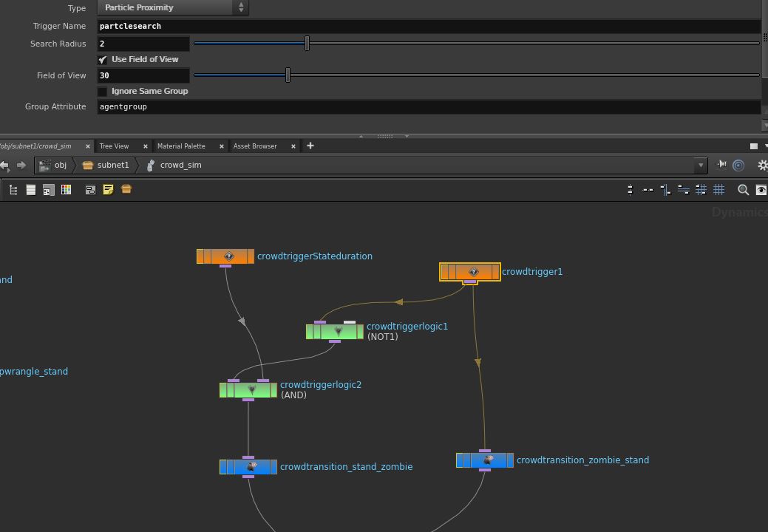Switch to the Material Palette tab
This screenshot has width=768, height=532.
(181, 146)
